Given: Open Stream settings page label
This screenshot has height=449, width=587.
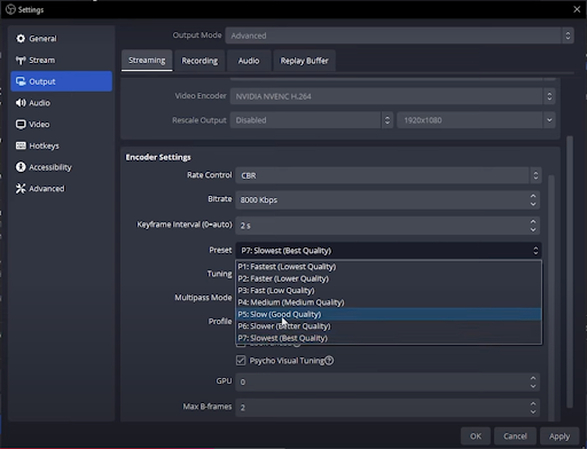Looking at the screenshot, I should click(42, 60).
